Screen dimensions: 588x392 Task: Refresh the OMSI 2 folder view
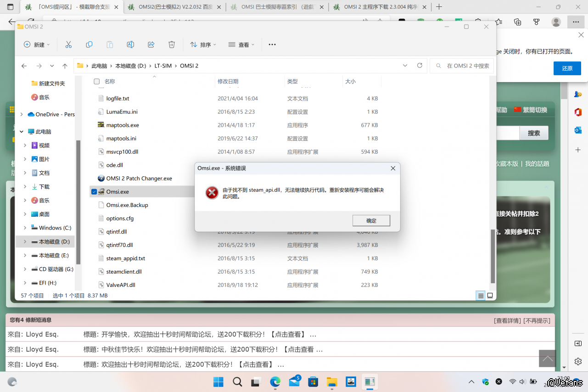(420, 66)
